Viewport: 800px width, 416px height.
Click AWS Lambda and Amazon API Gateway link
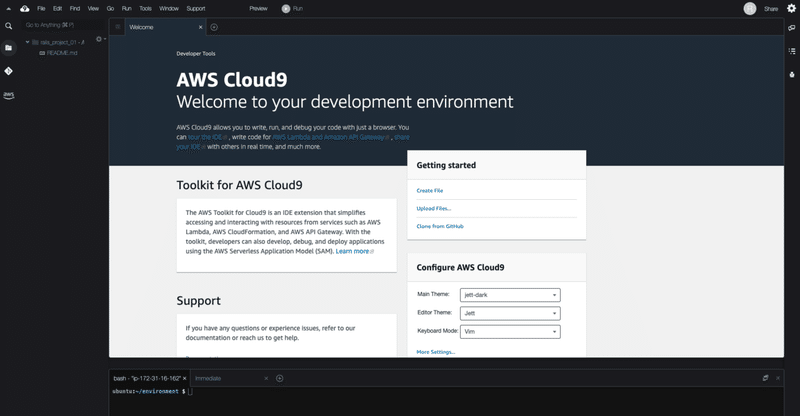(328, 137)
